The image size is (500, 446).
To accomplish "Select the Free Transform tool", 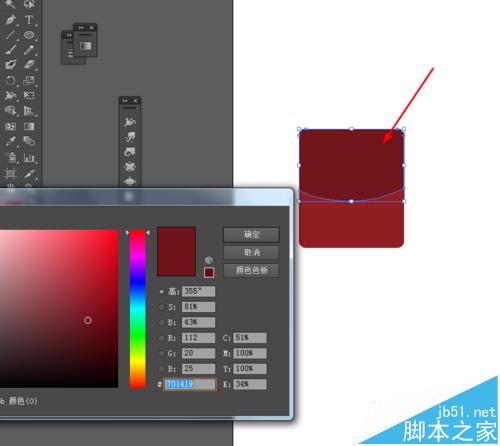I will click(x=29, y=96).
